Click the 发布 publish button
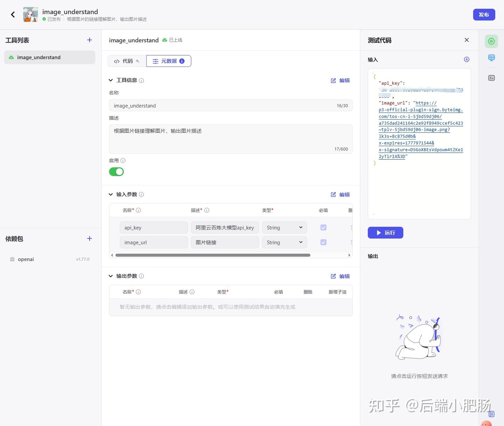This screenshot has height=426, width=504. click(x=484, y=15)
